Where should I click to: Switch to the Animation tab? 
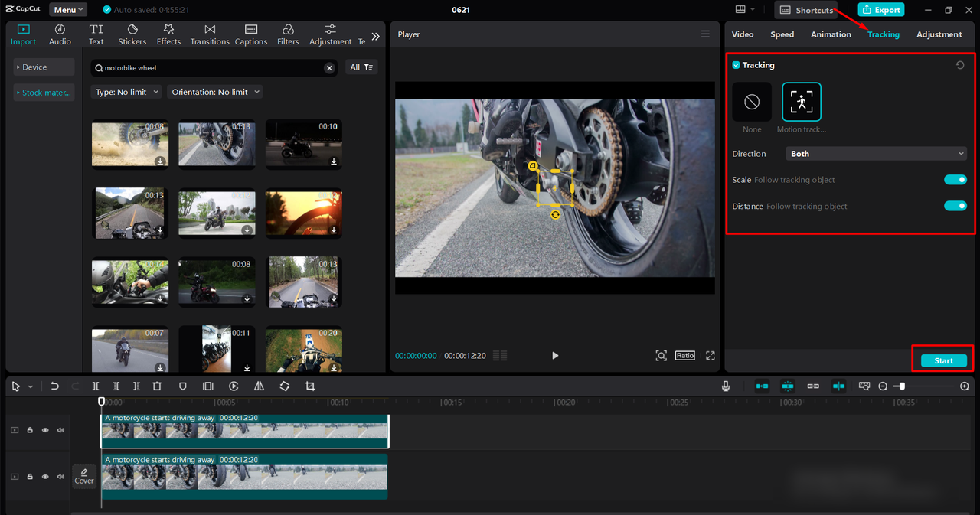pos(831,34)
